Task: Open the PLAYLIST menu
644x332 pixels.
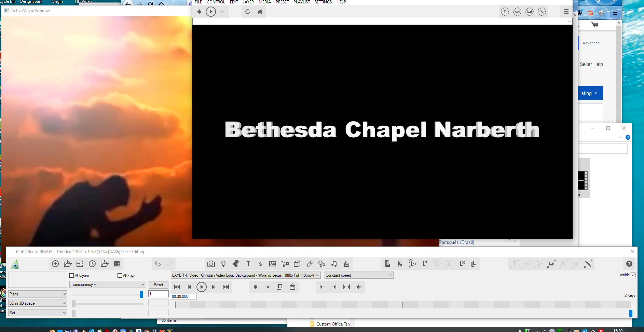Action: click(302, 2)
